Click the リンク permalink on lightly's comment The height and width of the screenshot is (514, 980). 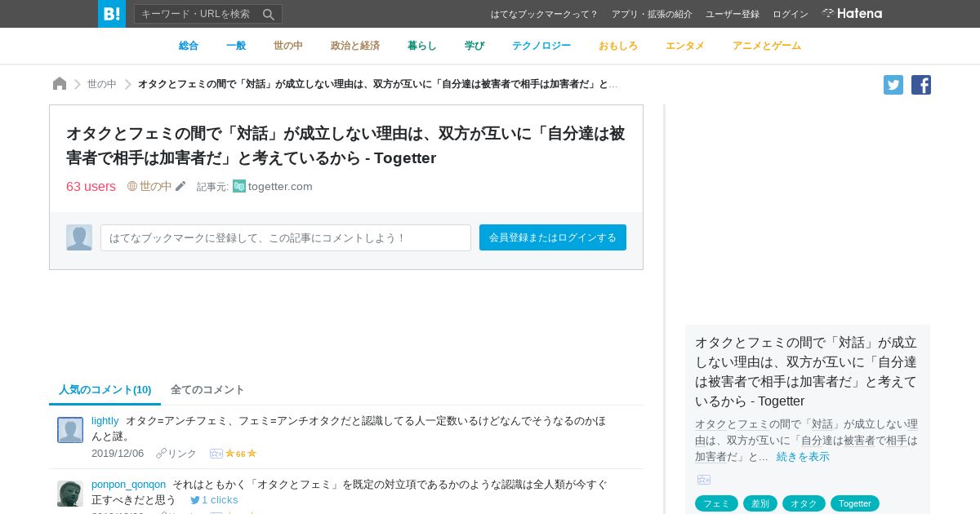click(x=176, y=453)
